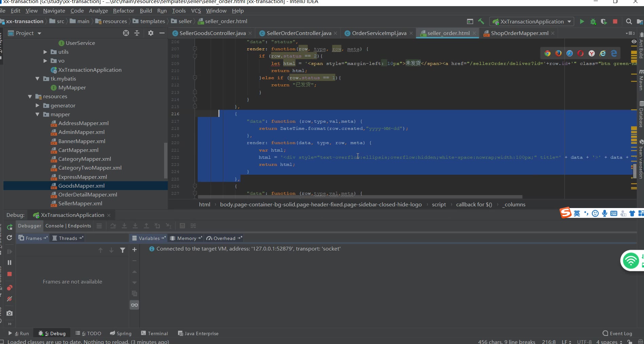
Task: Click the green Run application button
Action: [x=582, y=21]
